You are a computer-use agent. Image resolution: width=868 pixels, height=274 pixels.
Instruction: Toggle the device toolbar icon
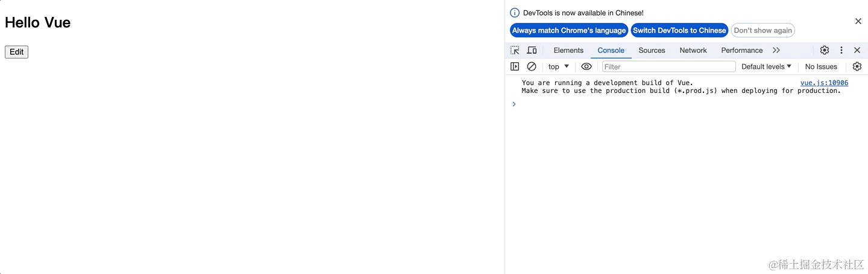pos(532,50)
